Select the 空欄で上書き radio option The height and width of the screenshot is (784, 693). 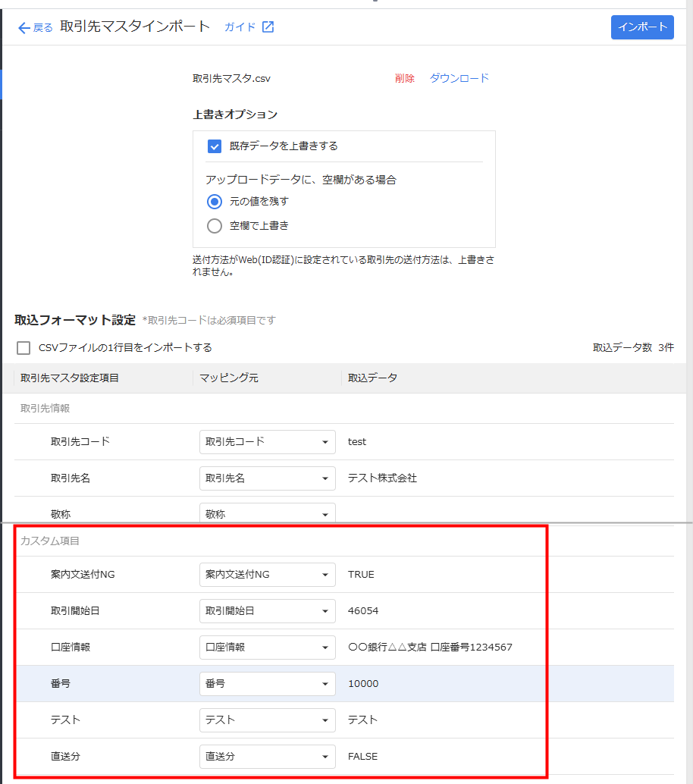215,225
